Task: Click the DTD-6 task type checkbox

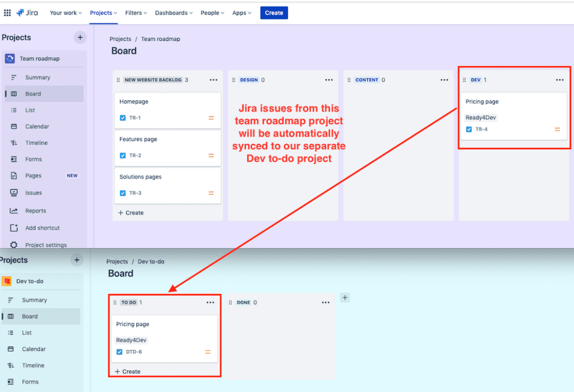Action: tap(119, 352)
